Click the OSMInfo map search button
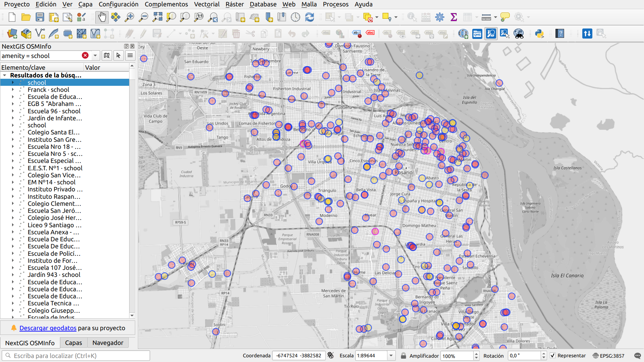Screen dimensions: 644x362 (x=107, y=56)
